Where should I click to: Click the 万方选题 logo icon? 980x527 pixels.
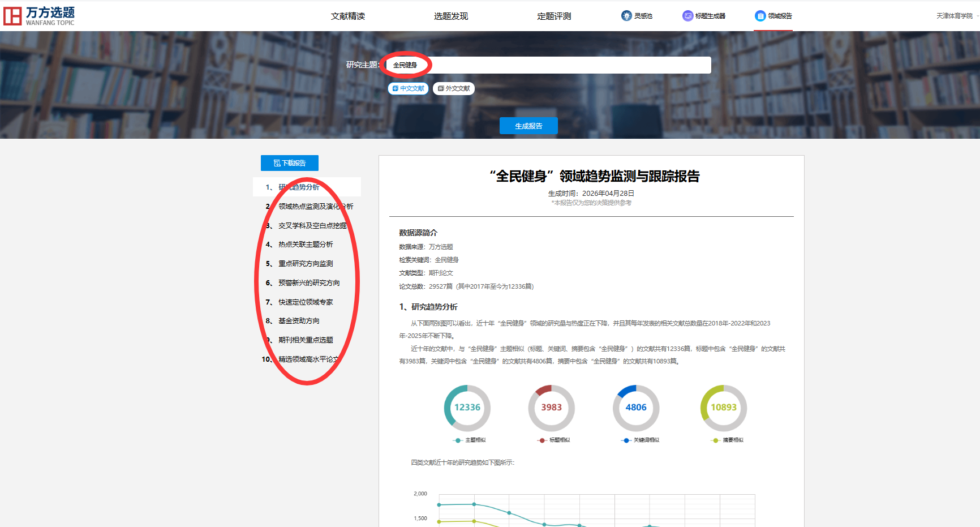click(12, 16)
